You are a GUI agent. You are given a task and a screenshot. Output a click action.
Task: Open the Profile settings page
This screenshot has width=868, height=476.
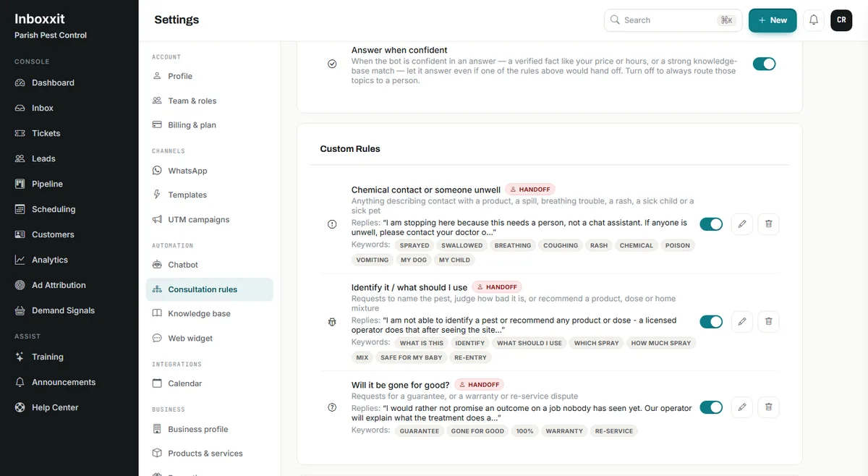click(209, 76)
